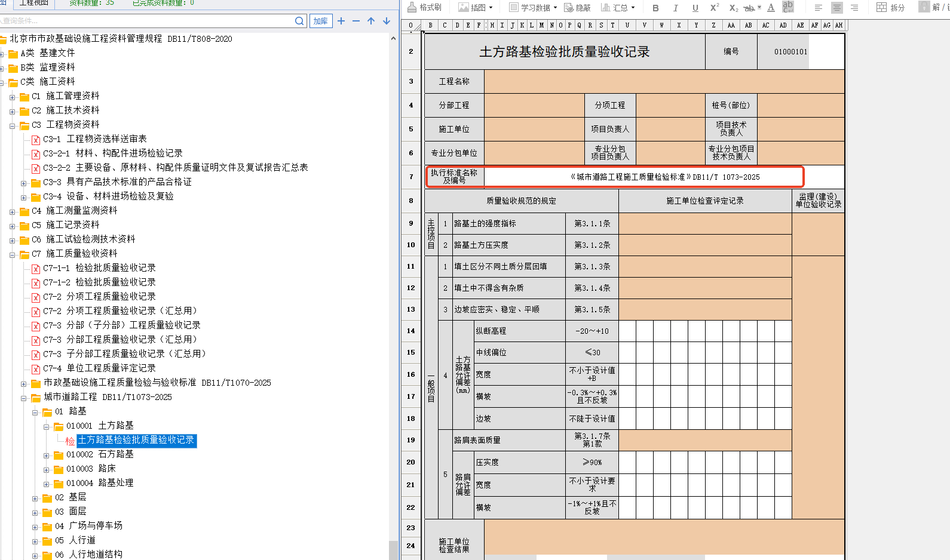The width and height of the screenshot is (950, 560).
Task: Click the 拆分 split cells button
Action: [x=890, y=7]
